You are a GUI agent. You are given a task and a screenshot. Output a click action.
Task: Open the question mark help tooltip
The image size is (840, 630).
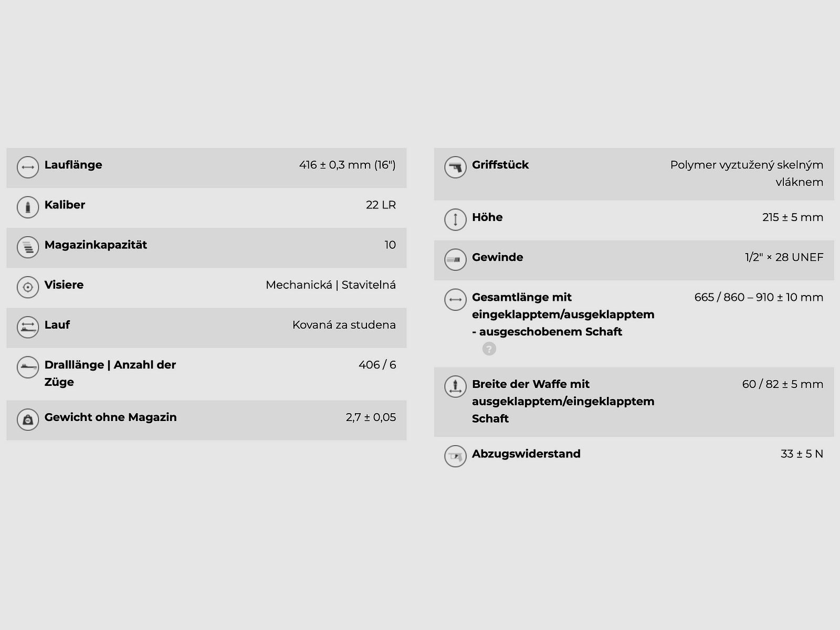489,349
